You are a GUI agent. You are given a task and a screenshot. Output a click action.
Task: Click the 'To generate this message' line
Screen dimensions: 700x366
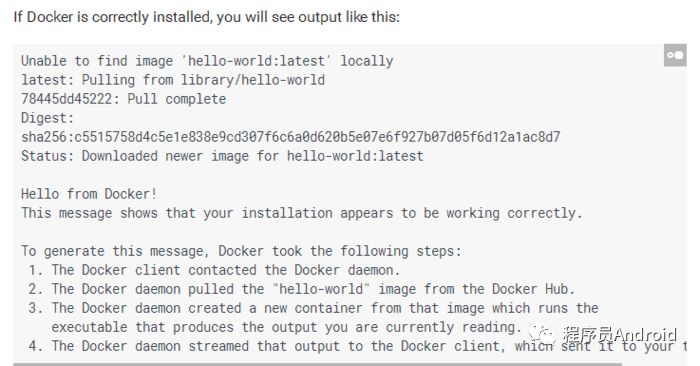[x=241, y=251]
